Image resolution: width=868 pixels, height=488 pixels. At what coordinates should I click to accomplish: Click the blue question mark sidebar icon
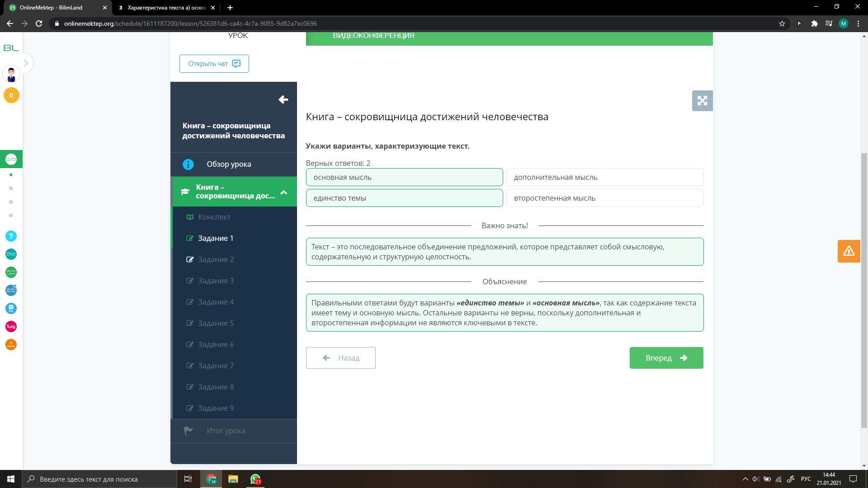click(11, 236)
